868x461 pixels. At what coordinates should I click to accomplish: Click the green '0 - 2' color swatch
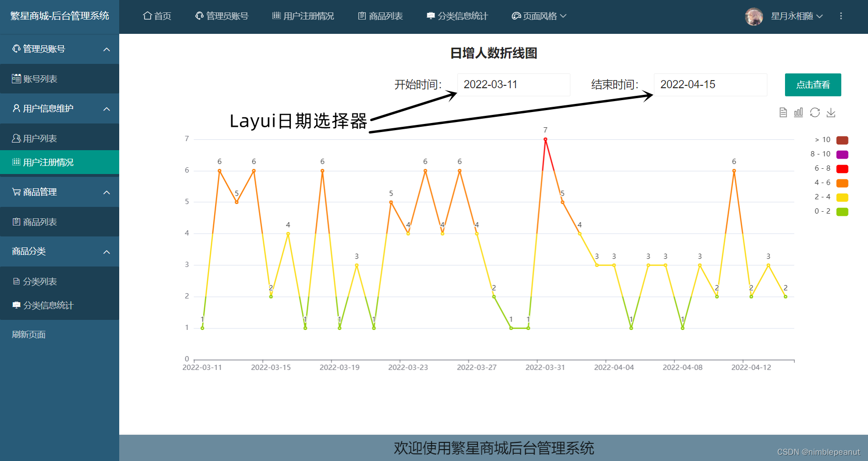coord(842,211)
